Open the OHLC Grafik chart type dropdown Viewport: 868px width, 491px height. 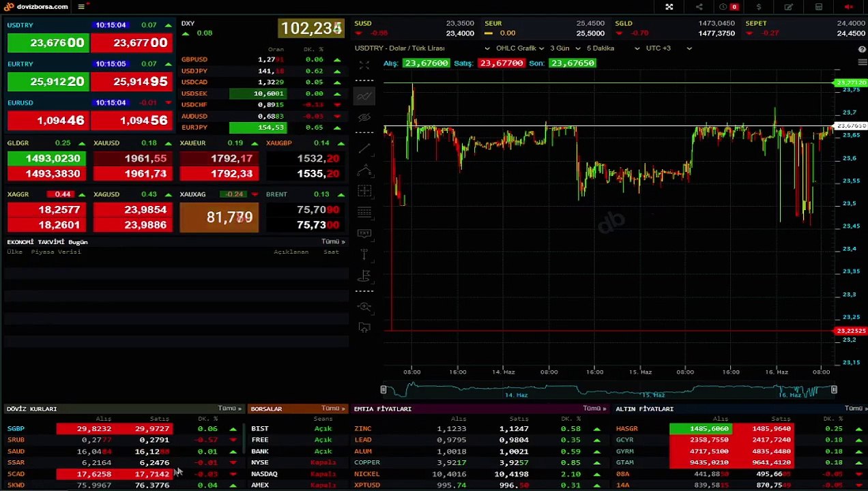click(x=519, y=48)
